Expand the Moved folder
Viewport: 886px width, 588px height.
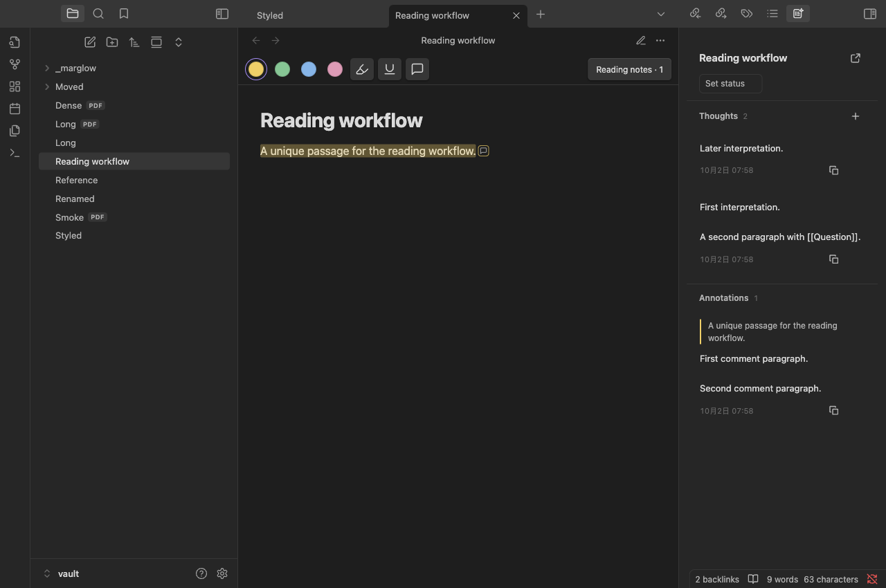(x=47, y=87)
